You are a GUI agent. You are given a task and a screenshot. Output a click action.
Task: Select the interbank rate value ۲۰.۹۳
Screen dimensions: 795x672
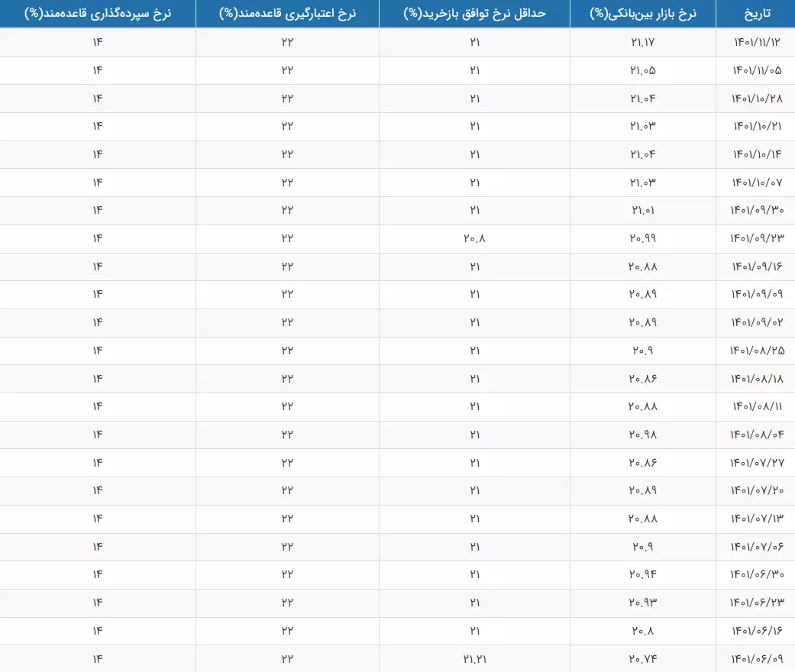(643, 603)
